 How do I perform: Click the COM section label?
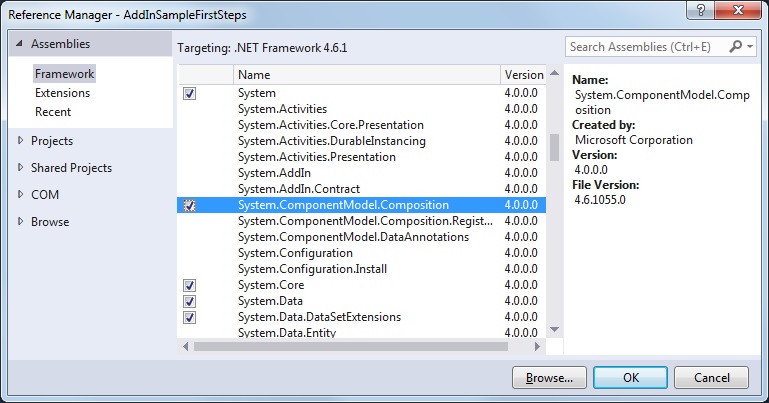click(45, 195)
